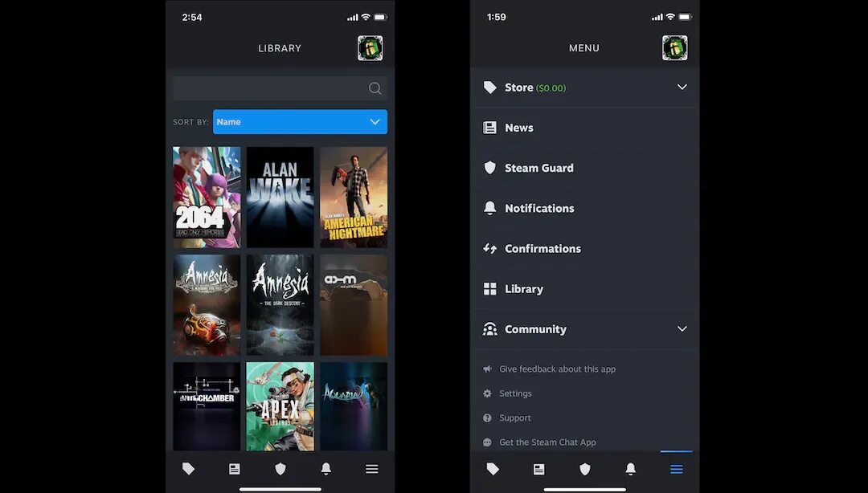
Task: Tap the Store tag icon in menu list
Action: (x=490, y=88)
